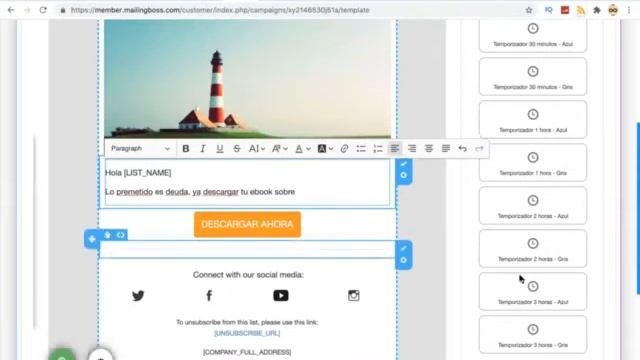Image resolution: width=640 pixels, height=360 pixels.
Task: Center align text
Action: (429, 149)
